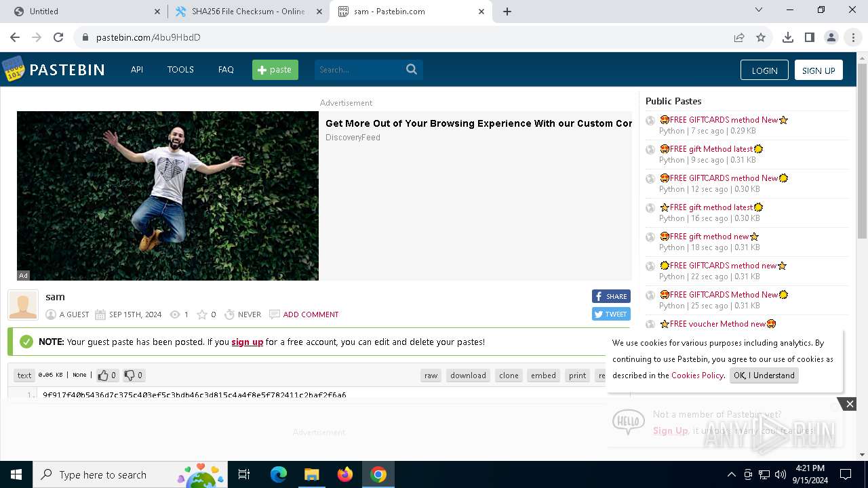Open new browser tab with plus icon
Screen dimensions: 868x488
click(x=507, y=12)
